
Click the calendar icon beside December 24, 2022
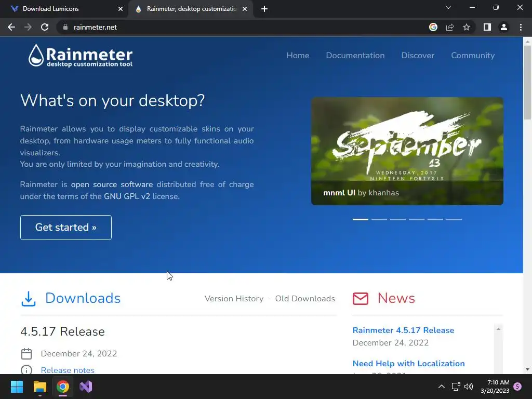pos(26,354)
